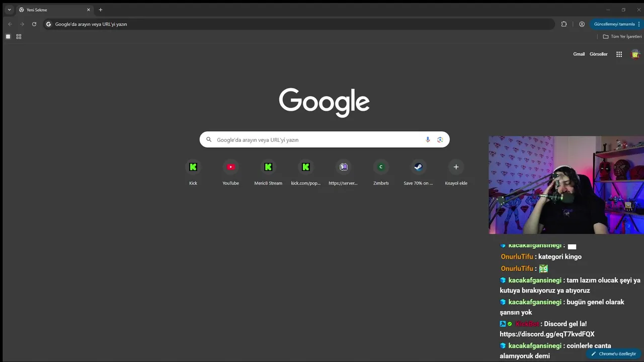Start voice search with microphone icon
Viewport: 644px width, 362px height.
pos(428,140)
